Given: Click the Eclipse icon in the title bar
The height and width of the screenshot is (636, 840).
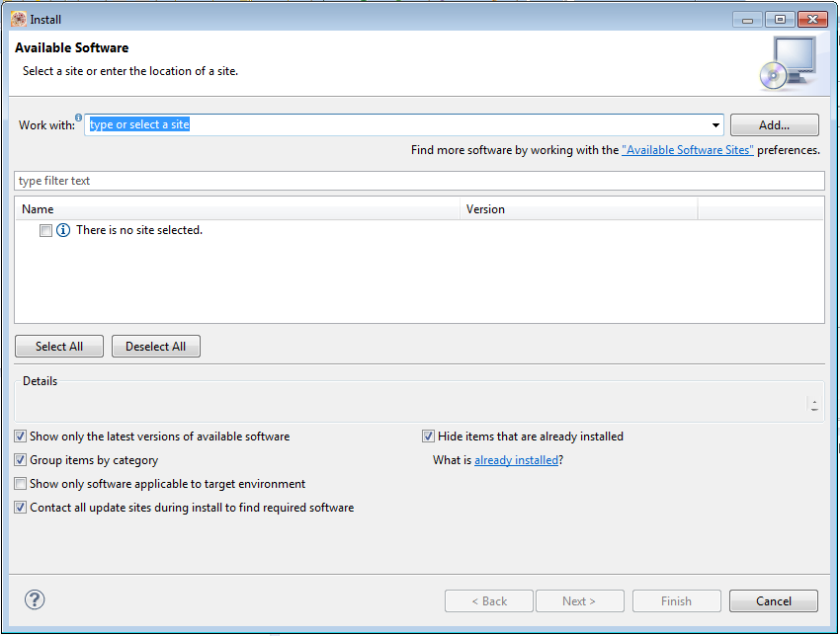Looking at the screenshot, I should point(18,19).
